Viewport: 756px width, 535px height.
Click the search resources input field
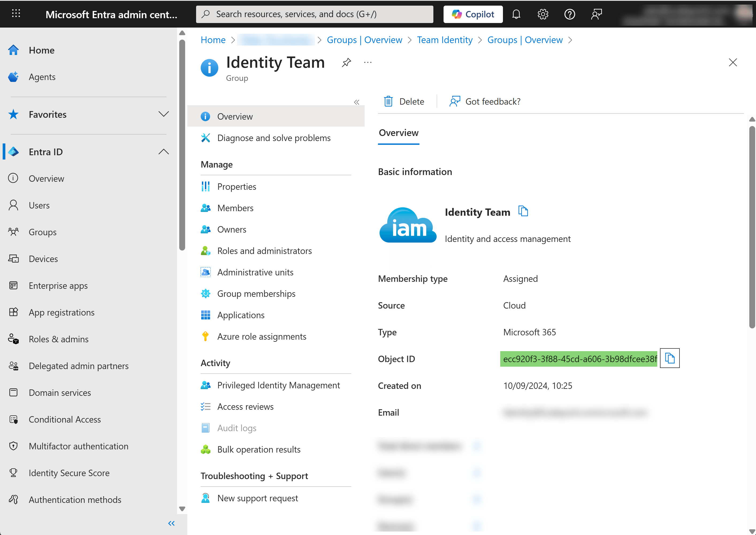(x=314, y=14)
